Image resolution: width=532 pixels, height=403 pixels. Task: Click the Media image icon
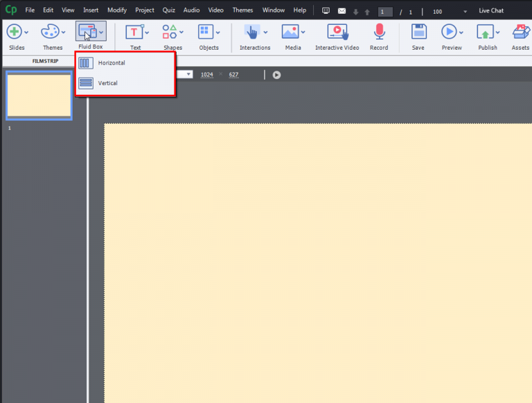click(290, 32)
